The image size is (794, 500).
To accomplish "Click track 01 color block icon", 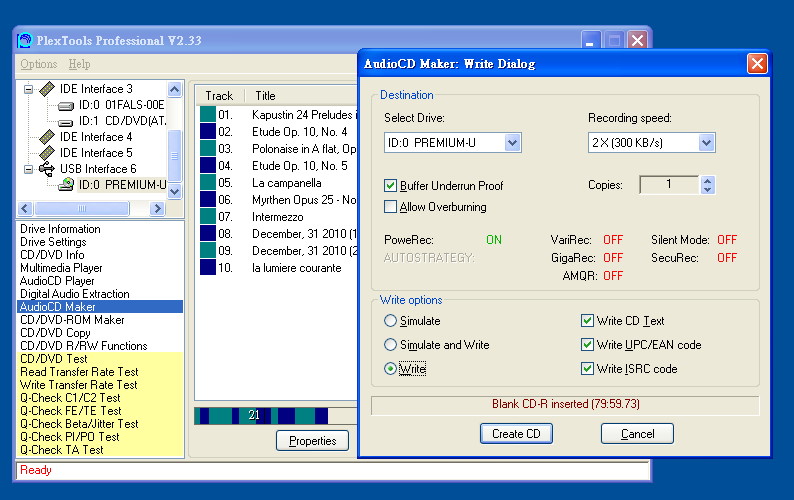I will click(208, 114).
